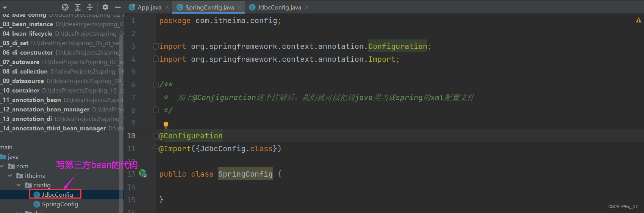
Task: Click the class icon beside SpringConfig in tree
Action: [37, 204]
